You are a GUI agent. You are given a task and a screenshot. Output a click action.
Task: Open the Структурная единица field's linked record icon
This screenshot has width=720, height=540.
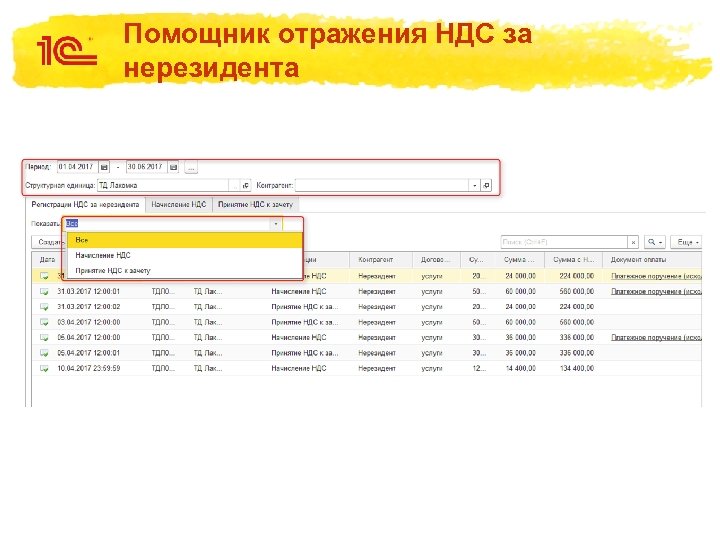coord(246,185)
